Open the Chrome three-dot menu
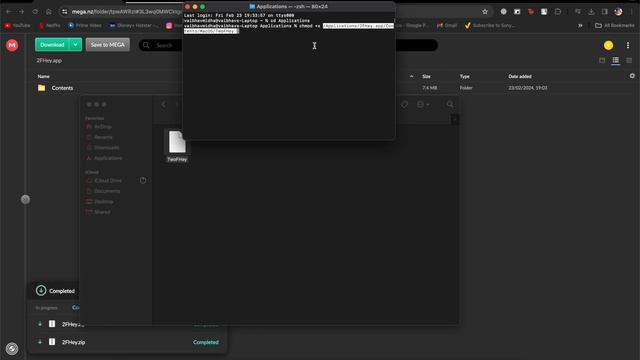 632,12
